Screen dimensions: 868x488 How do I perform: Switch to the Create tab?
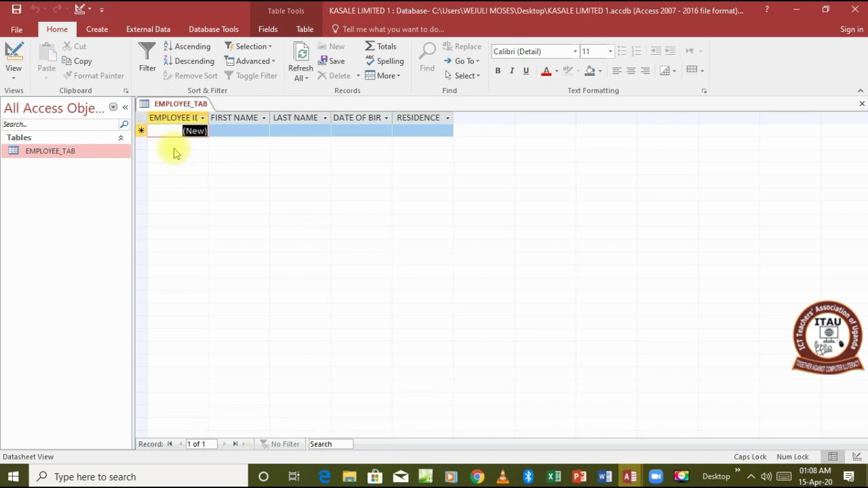pyautogui.click(x=97, y=29)
